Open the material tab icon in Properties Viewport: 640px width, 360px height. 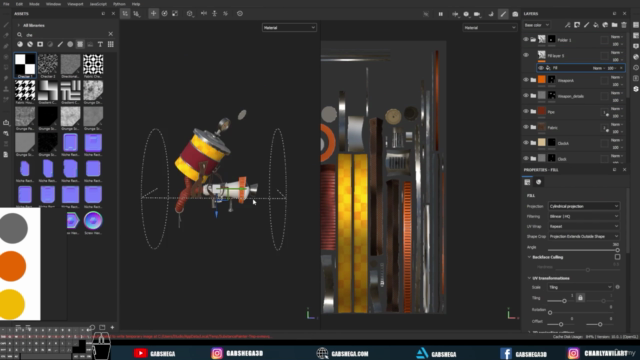(x=538, y=182)
